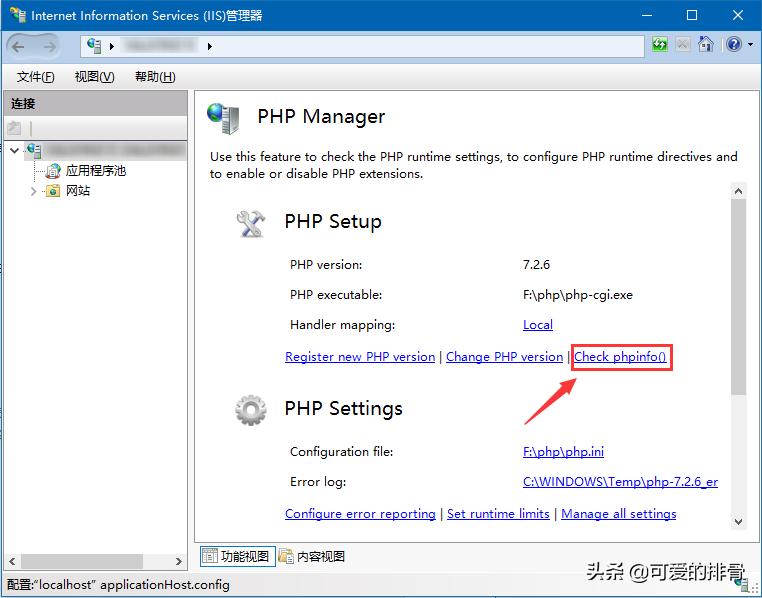This screenshot has width=762, height=598.
Task: Click the connections horizontal scrollbar thumb
Action: pyautogui.click(x=82, y=561)
